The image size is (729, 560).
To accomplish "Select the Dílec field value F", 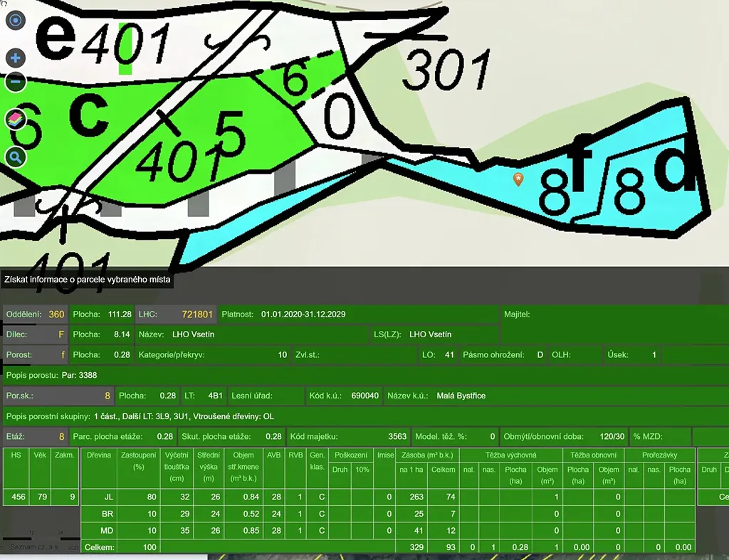I will [x=61, y=334].
